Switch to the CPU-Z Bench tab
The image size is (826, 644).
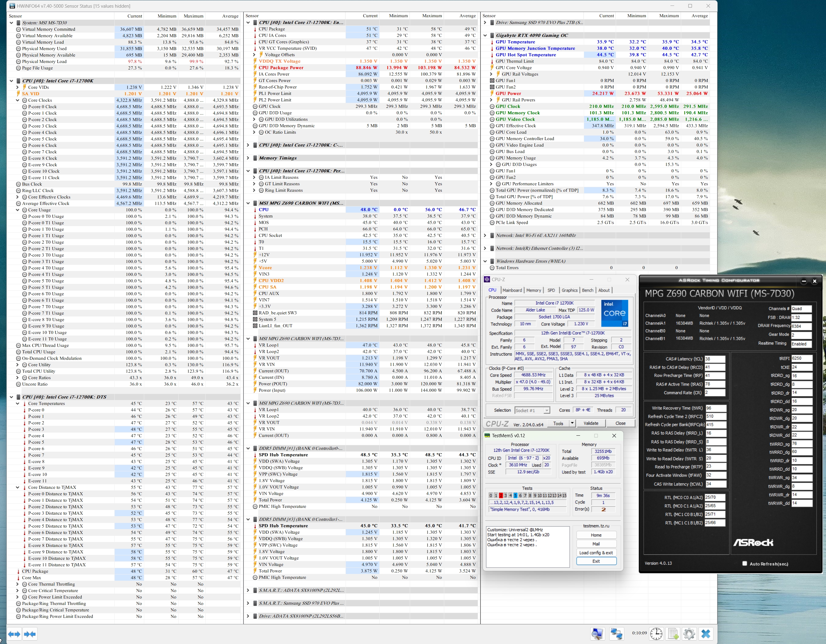[587, 290]
